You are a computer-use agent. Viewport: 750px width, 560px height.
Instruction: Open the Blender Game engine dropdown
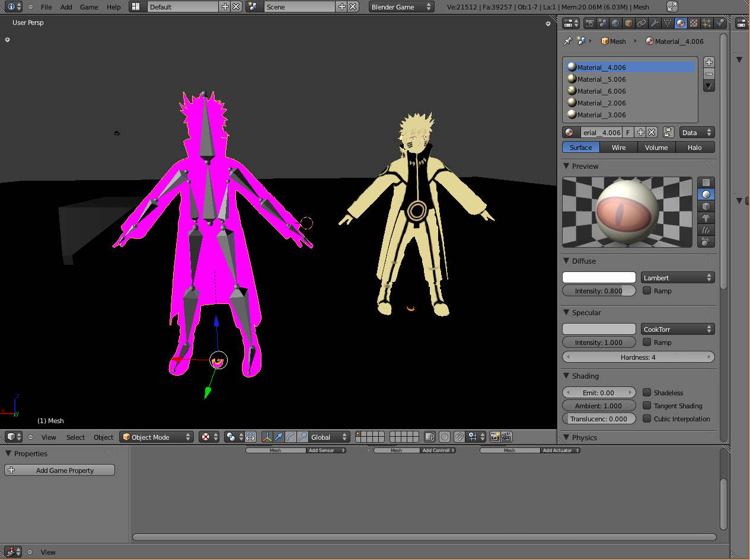401,7
